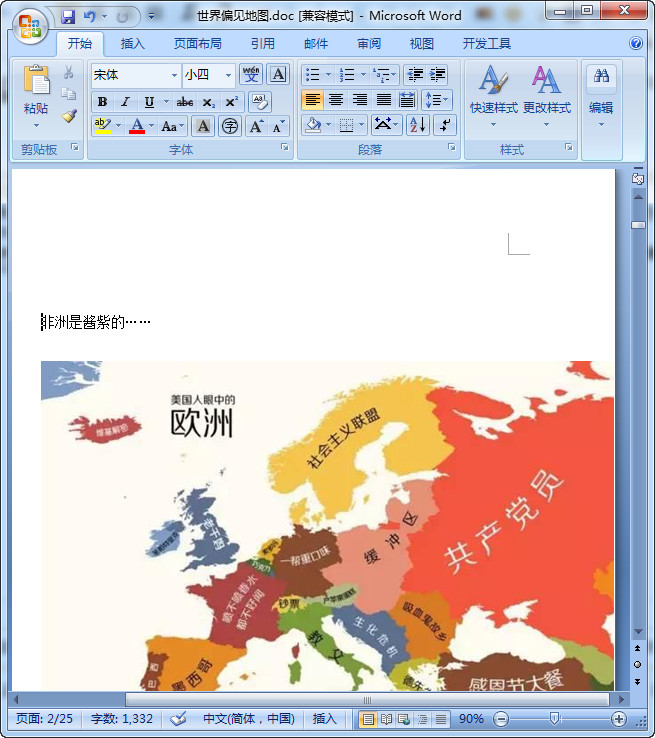Image resolution: width=655 pixels, height=738 pixels.
Task: Switch to outline view
Action: coord(422,719)
